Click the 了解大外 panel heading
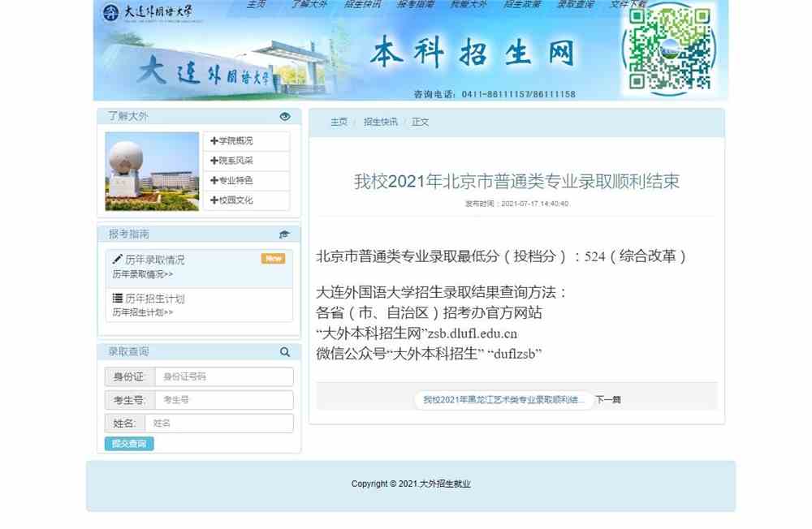Screen dimensions: 812x529 128,117
